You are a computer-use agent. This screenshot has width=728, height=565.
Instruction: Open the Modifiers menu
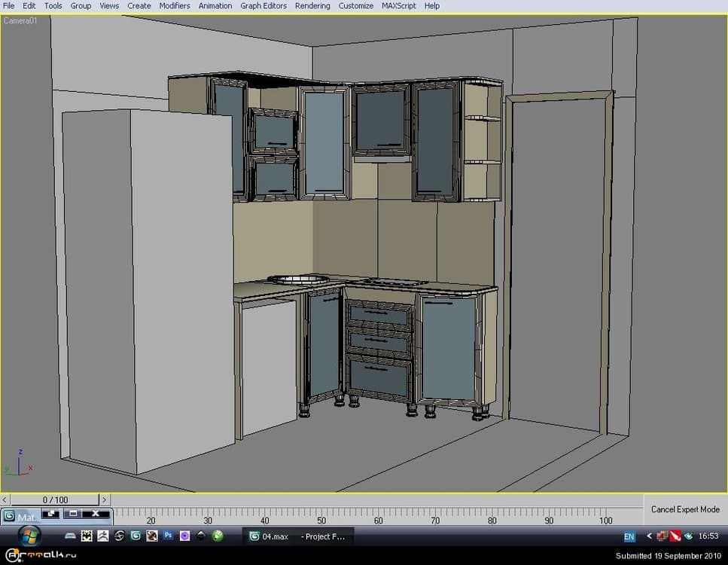[175, 5]
